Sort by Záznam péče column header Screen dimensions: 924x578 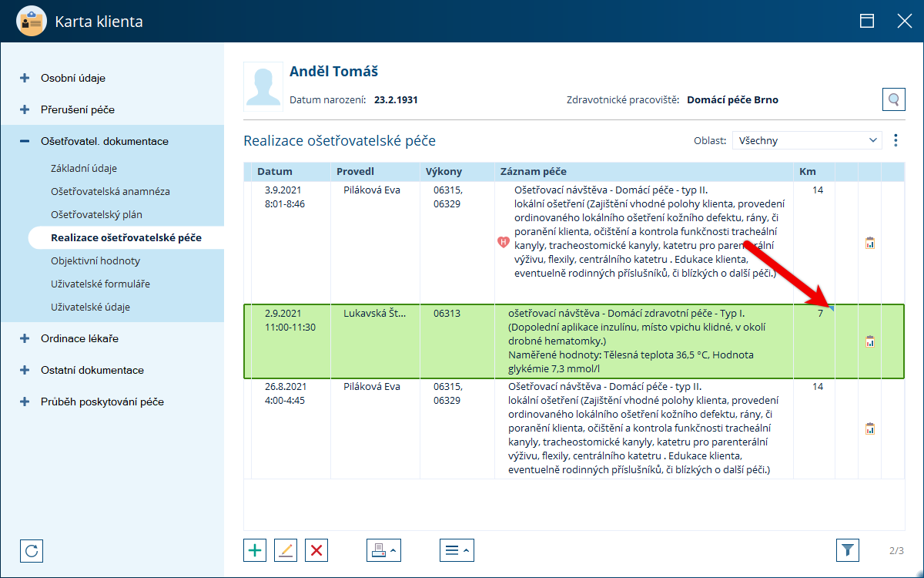coord(644,172)
